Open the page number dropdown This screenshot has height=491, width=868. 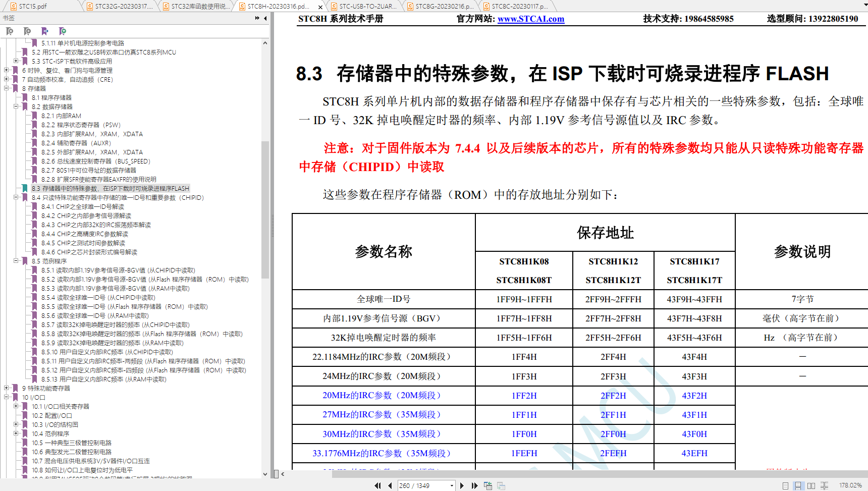452,485
